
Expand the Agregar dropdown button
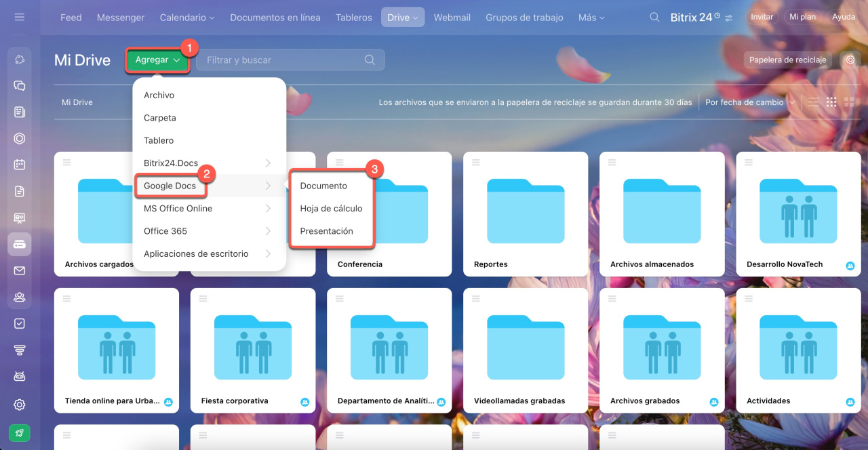[x=157, y=60]
